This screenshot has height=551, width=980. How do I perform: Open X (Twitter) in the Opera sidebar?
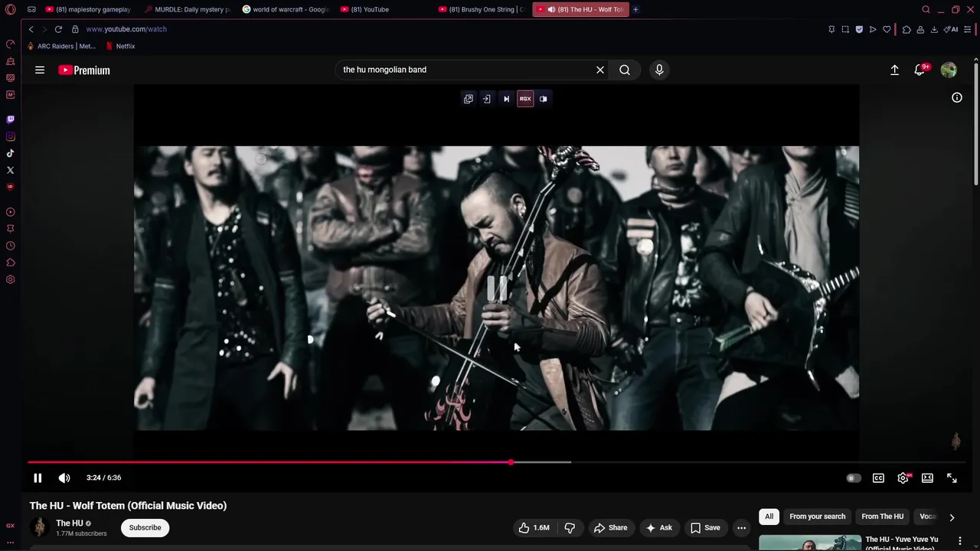click(x=10, y=170)
